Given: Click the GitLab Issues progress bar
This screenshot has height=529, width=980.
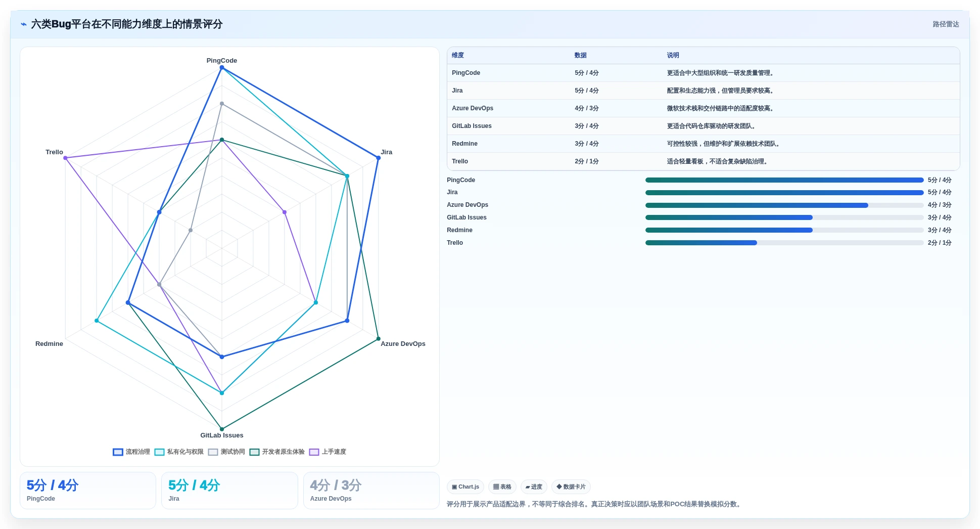Looking at the screenshot, I should [784, 217].
